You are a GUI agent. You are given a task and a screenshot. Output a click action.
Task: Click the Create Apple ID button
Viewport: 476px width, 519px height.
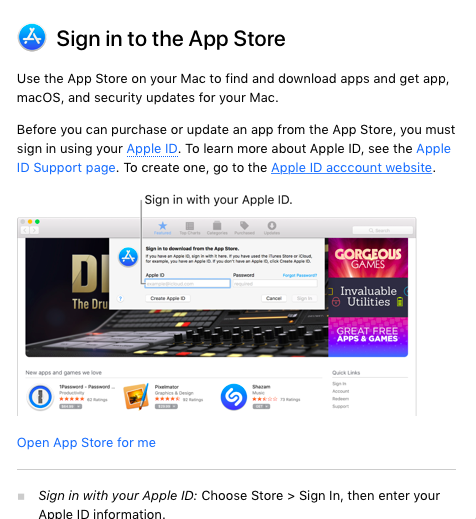(168, 298)
